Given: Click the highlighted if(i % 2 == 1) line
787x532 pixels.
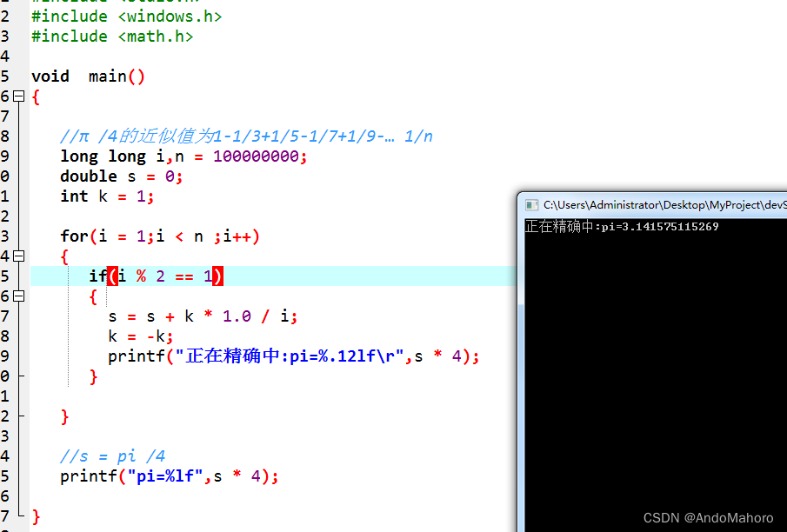Looking at the screenshot, I should pos(156,276).
